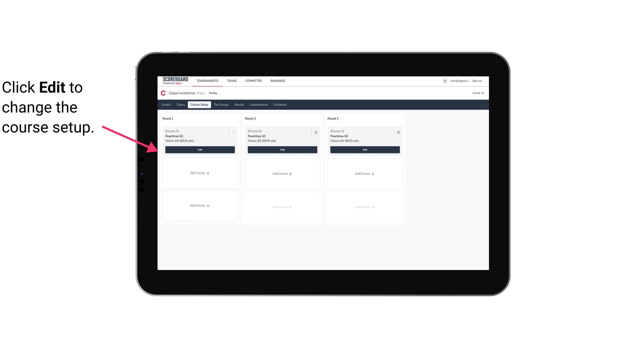Click delete icon for Round 3 course
Image resolution: width=644 pixels, height=346 pixels.
[398, 132]
